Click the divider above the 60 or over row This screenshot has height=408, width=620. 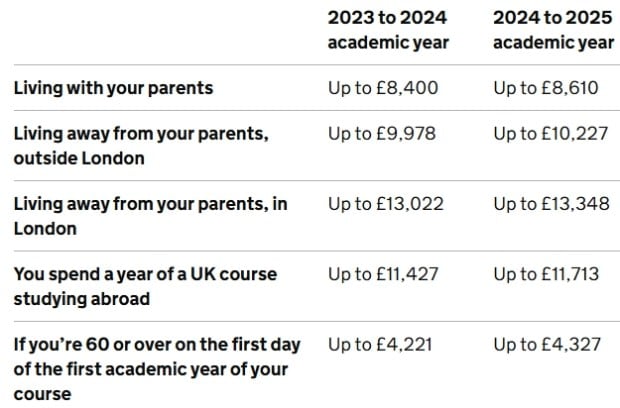(x=312, y=322)
